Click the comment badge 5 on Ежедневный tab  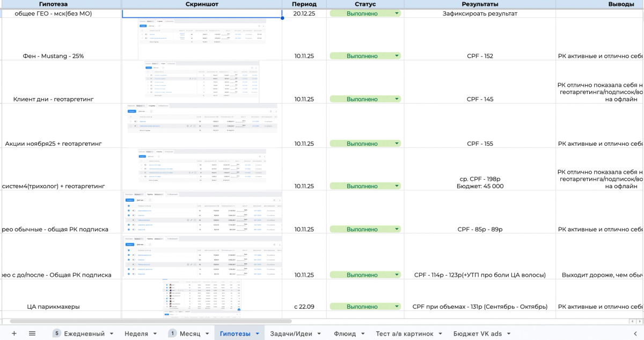coord(57,334)
